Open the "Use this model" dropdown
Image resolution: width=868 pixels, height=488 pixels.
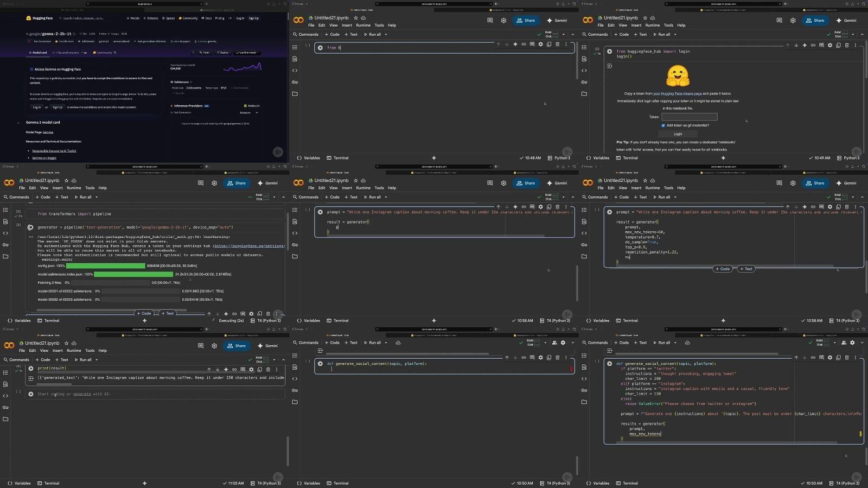[x=247, y=53]
